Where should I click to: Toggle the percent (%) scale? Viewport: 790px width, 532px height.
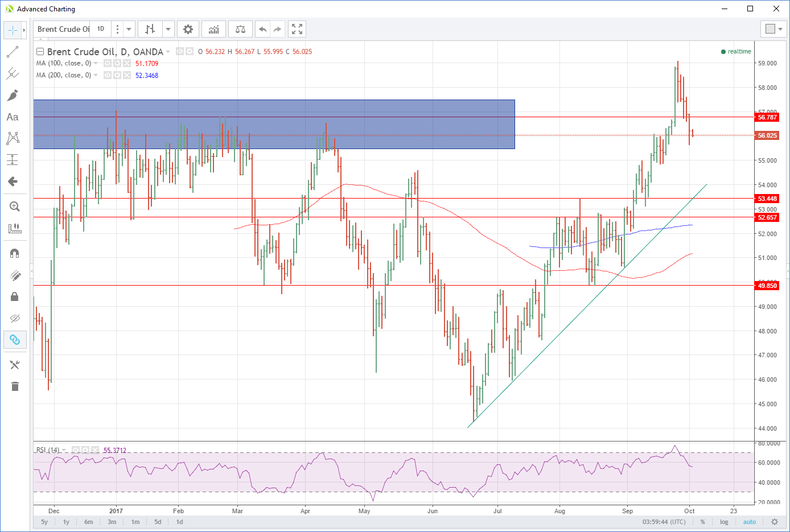tap(703, 522)
